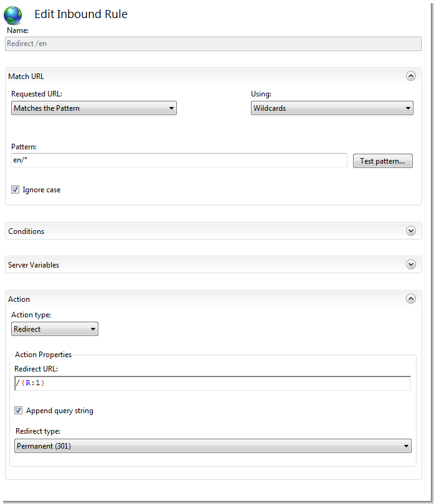This screenshot has width=434, height=504.
Task: Click the Match URL header label
Action: pyautogui.click(x=26, y=77)
